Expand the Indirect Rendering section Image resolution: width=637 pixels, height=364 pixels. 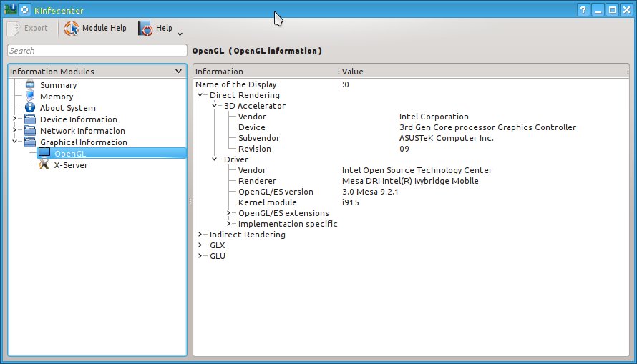(x=200, y=235)
